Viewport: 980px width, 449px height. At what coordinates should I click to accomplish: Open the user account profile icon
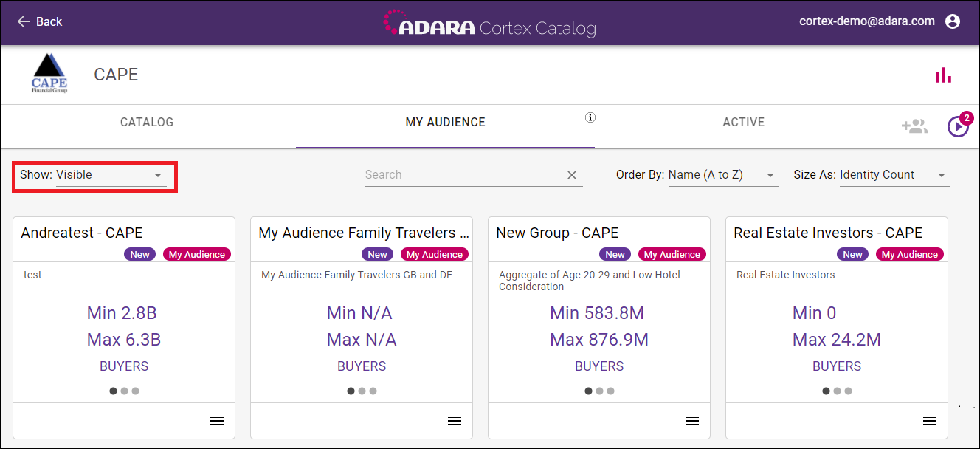point(953,21)
